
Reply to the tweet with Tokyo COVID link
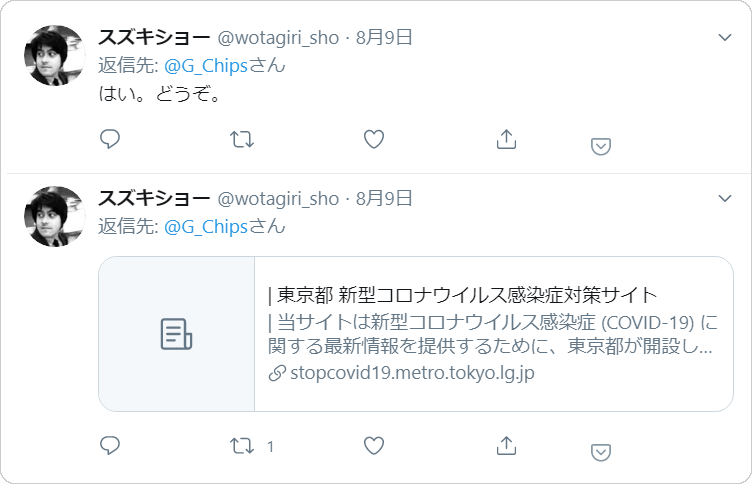[x=110, y=446]
